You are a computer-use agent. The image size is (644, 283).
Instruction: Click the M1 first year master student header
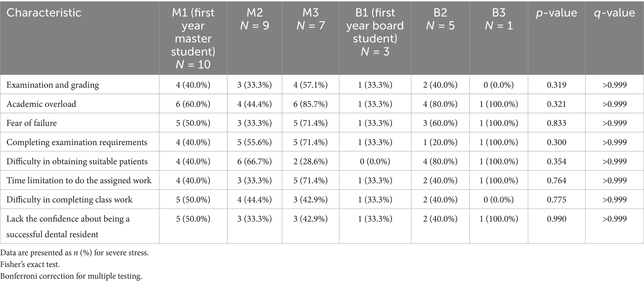point(193,38)
